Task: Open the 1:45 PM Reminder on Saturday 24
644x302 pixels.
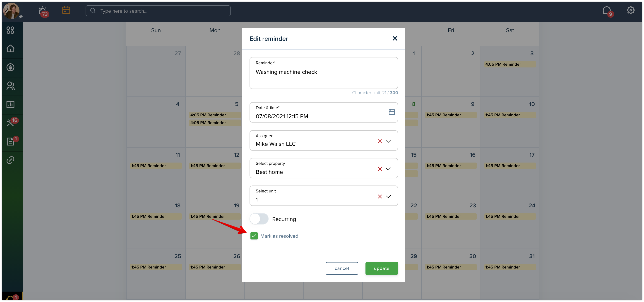Action: coord(510,216)
